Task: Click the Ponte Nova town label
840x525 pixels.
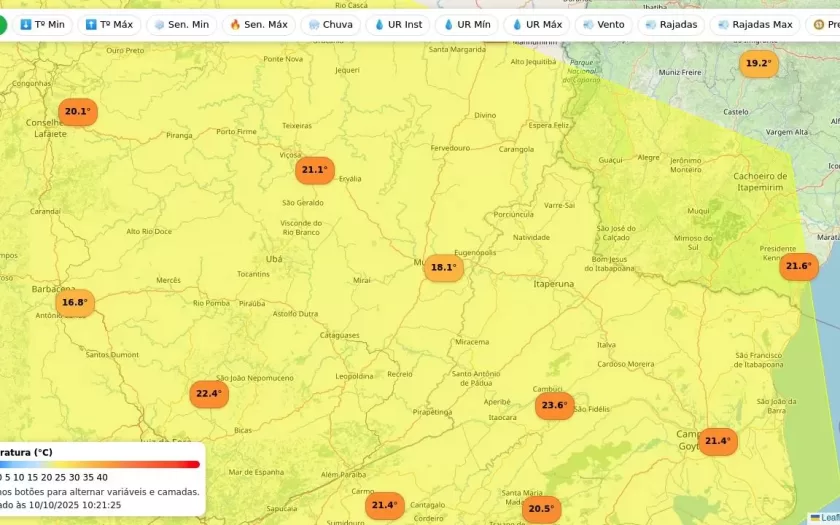Action: pyautogui.click(x=283, y=59)
